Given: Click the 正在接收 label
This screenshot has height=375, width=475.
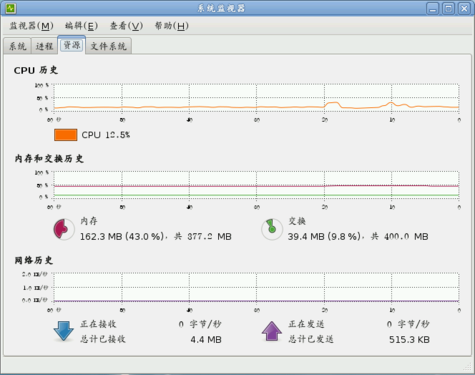Looking at the screenshot, I should 98,324.
